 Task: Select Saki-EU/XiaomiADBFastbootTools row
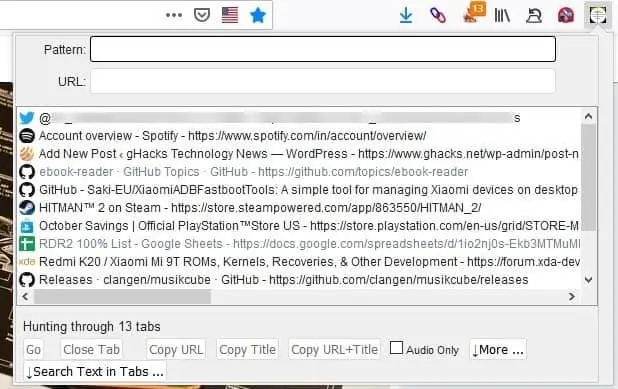click(299, 190)
